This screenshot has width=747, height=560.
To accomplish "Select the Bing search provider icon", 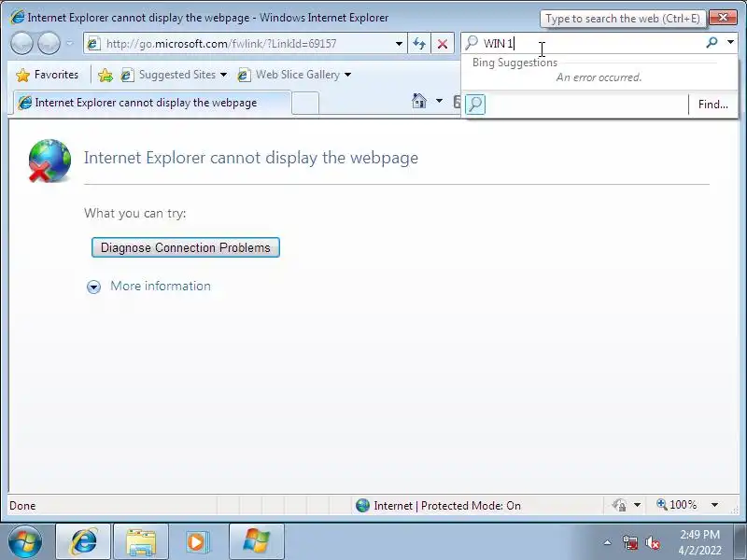I will (475, 105).
